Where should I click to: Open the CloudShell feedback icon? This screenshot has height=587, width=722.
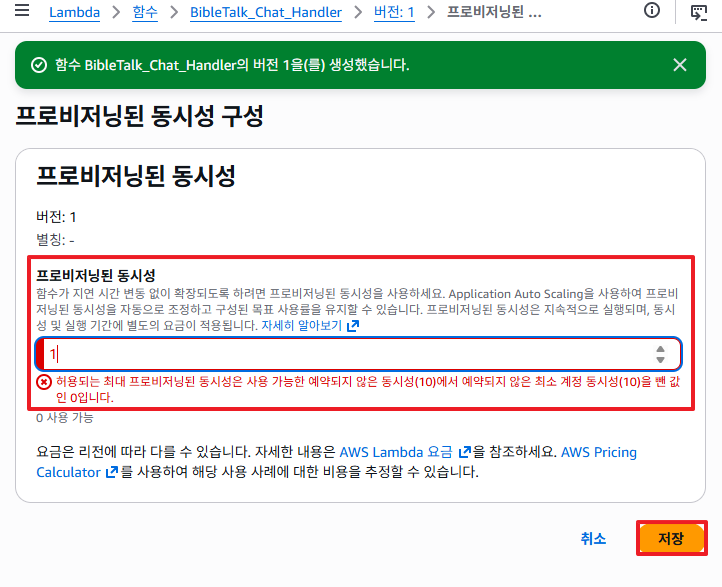[699, 12]
